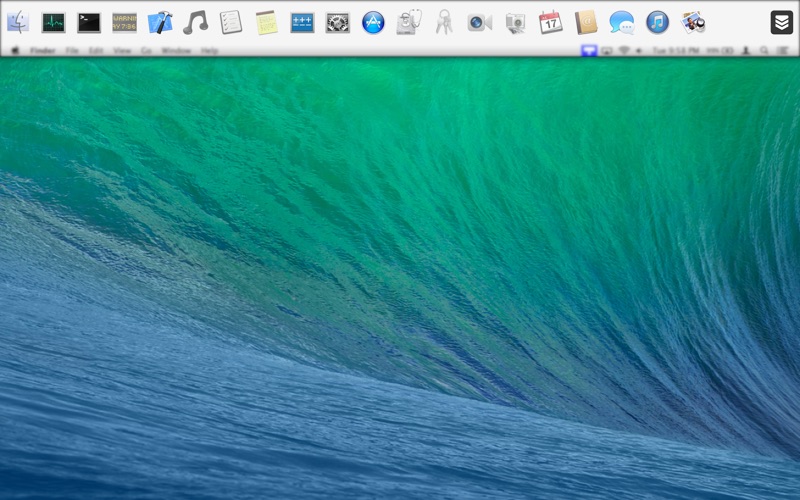The image size is (800, 500).
Task: Open the blue plus and minus symbols icon
Action: pos(302,23)
